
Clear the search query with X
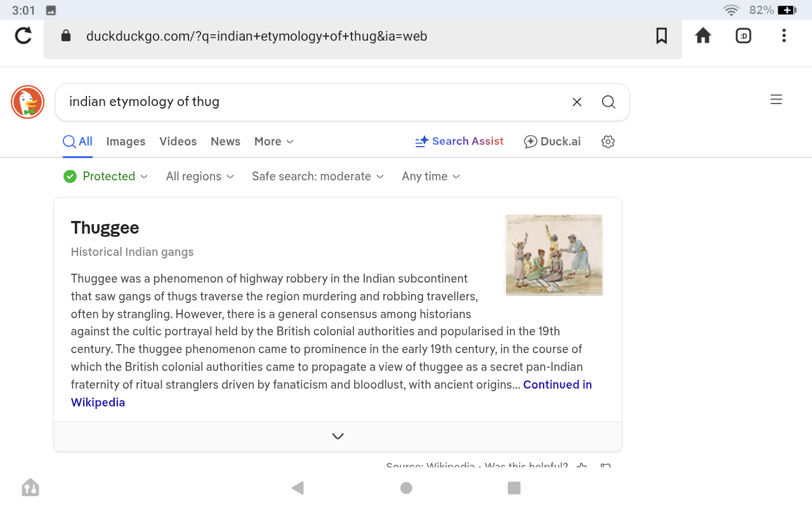coord(577,102)
